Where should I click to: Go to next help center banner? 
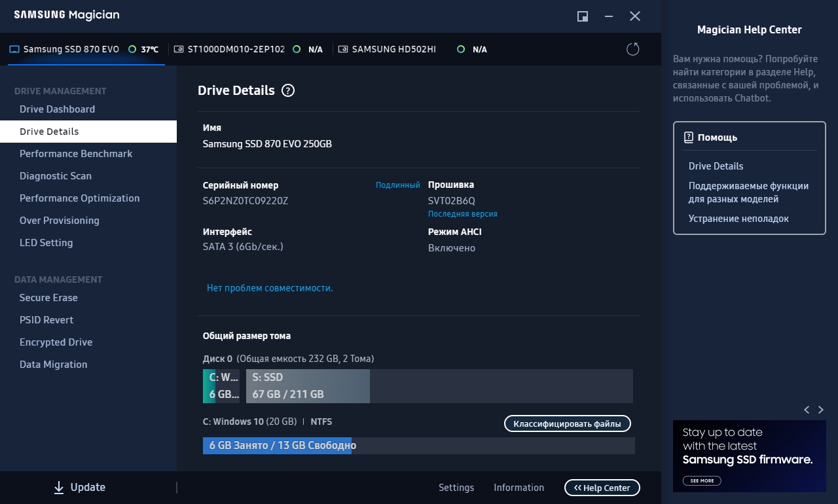[x=821, y=410]
